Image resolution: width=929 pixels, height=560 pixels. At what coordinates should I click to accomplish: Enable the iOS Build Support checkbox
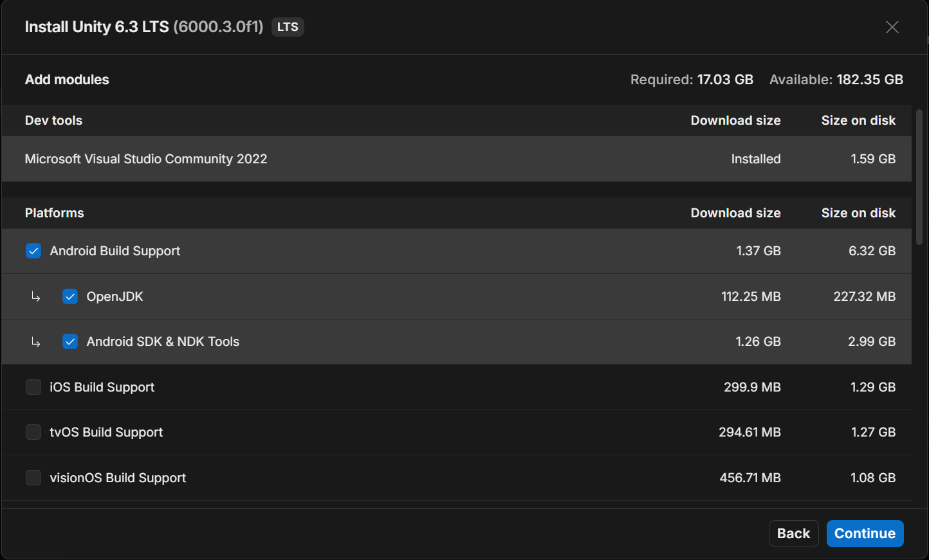pos(33,387)
